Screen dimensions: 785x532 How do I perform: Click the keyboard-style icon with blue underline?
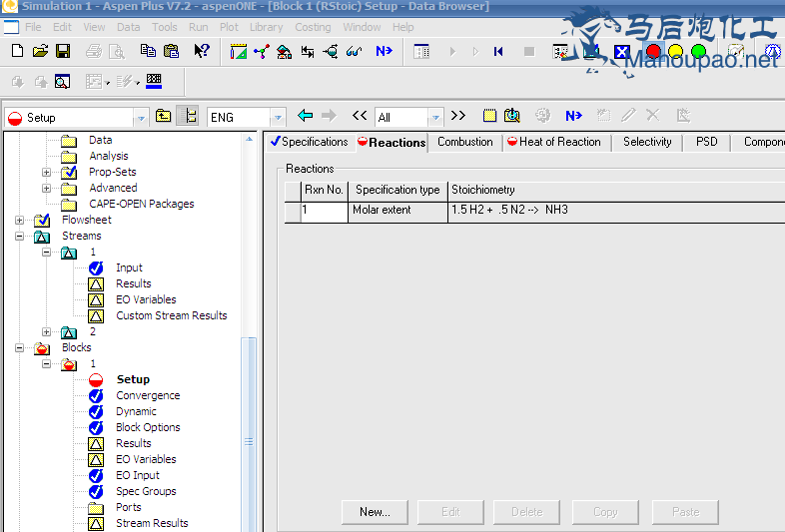tap(154, 81)
